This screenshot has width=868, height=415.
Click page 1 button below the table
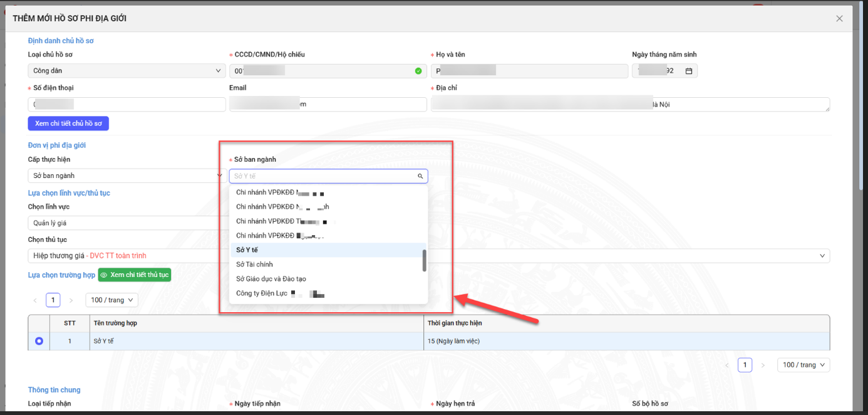pos(745,365)
